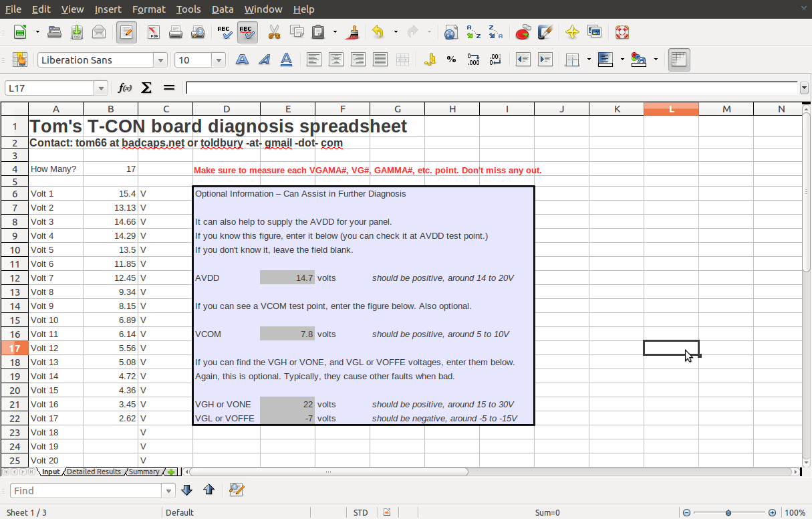
Task: Open the font size dropdown
Action: 219,60
